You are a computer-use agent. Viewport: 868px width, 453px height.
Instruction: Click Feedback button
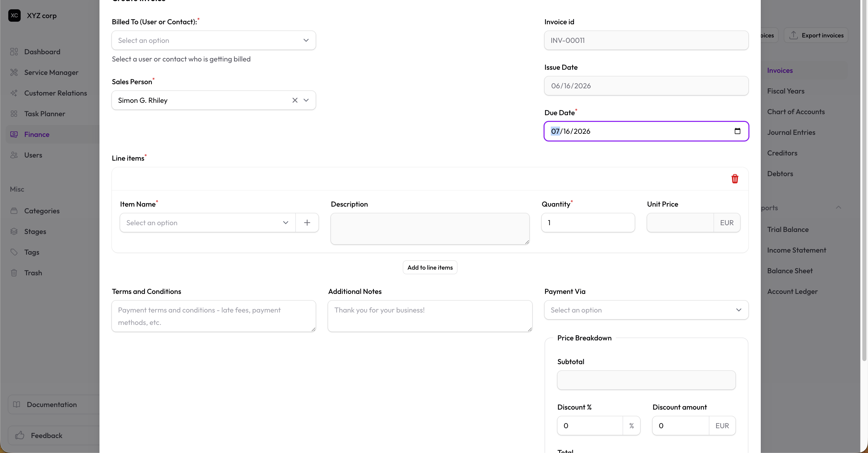[54, 435]
